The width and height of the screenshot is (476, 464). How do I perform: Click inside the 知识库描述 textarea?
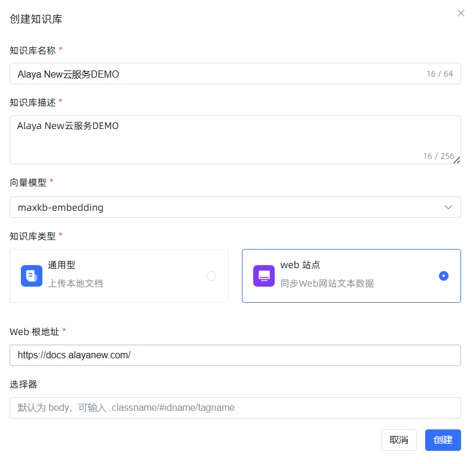click(215, 140)
